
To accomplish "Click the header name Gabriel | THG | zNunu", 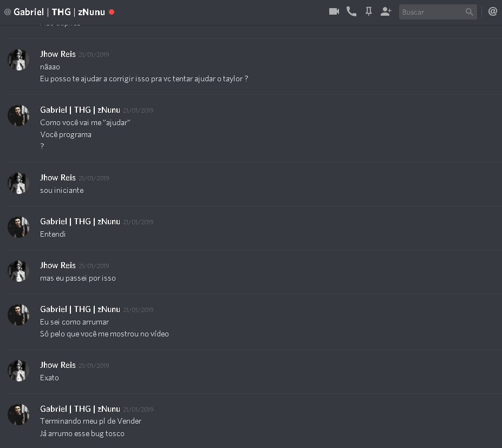I will pyautogui.click(x=59, y=12).
